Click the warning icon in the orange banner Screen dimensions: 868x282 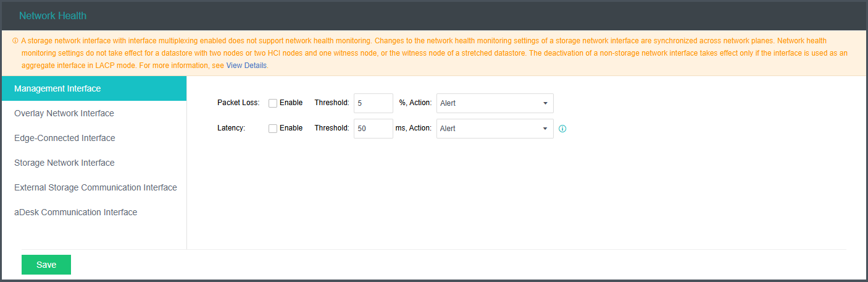(15, 41)
